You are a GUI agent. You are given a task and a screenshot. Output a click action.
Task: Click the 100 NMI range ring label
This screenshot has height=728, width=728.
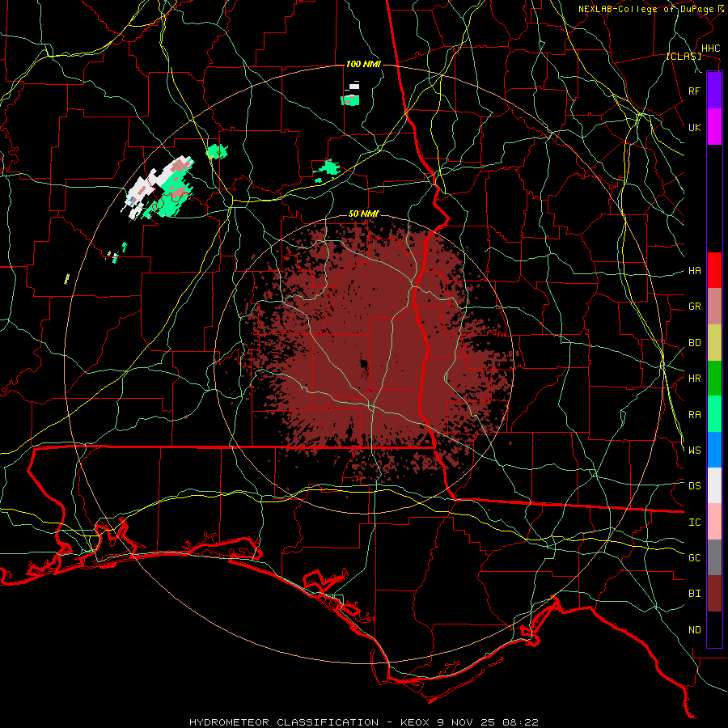tap(363, 64)
